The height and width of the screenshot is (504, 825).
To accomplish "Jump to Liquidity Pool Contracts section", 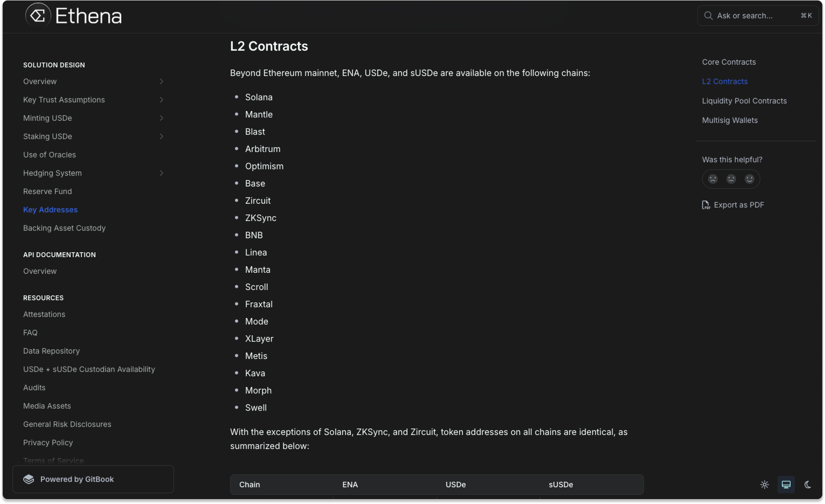I will 744,101.
